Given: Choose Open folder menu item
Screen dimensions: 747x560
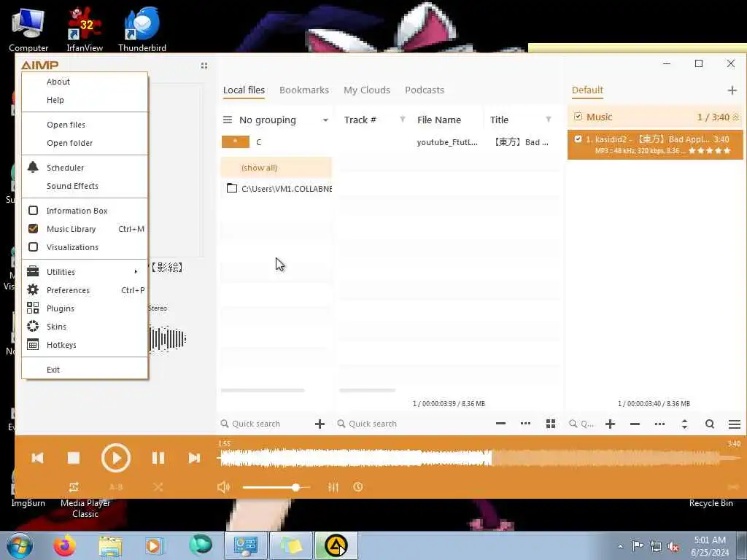Looking at the screenshot, I should (x=85, y=143).
